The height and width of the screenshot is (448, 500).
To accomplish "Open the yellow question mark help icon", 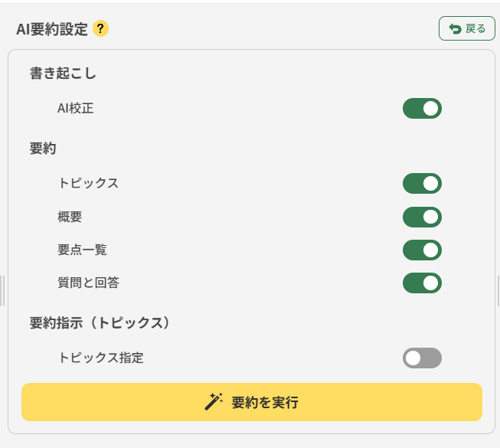I will click(100, 28).
